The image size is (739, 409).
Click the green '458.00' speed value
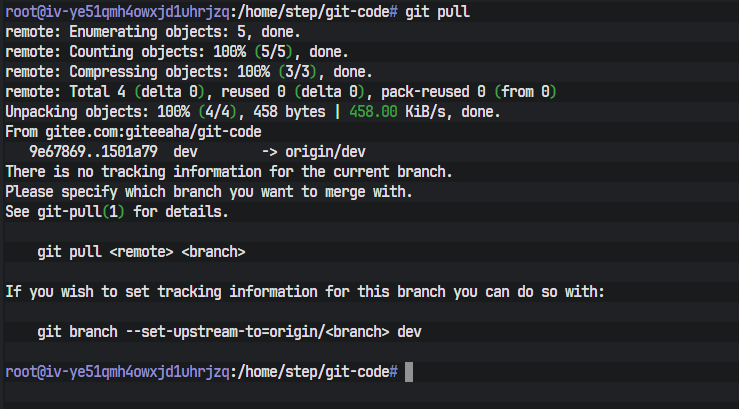(x=373, y=112)
